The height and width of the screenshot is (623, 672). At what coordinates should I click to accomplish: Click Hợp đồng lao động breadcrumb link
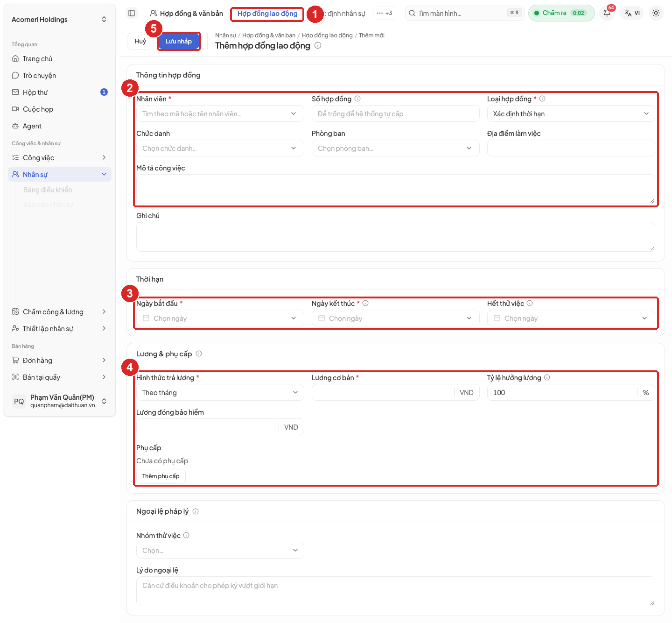[x=327, y=35]
